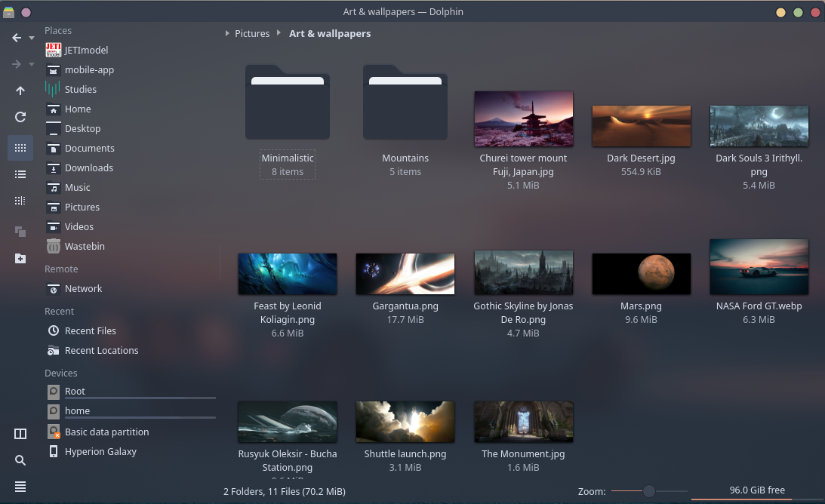Click the Mountains folder name label

tap(405, 158)
